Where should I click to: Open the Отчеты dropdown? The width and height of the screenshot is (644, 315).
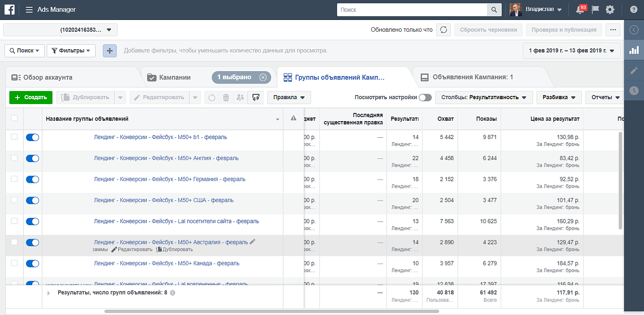pyautogui.click(x=605, y=98)
